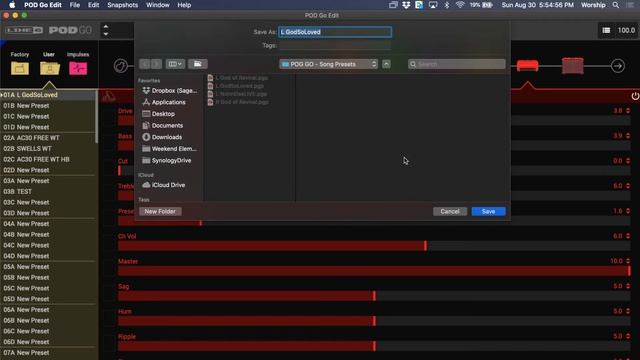Open the Snapshots menu
Screen dimensions: 640x360
click(122, 5)
